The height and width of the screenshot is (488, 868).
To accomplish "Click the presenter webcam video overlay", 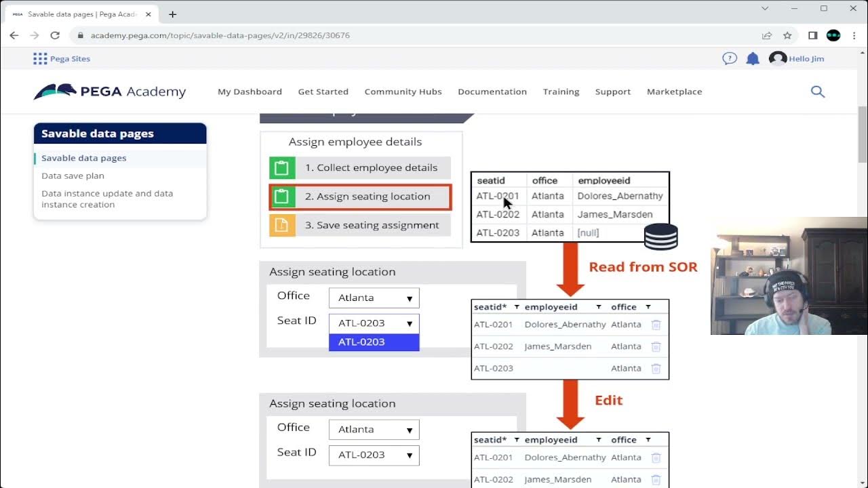I will point(789,276).
